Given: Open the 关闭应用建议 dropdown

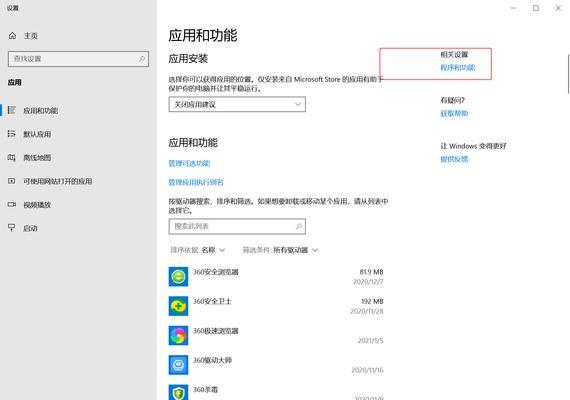Looking at the screenshot, I should 237,104.
